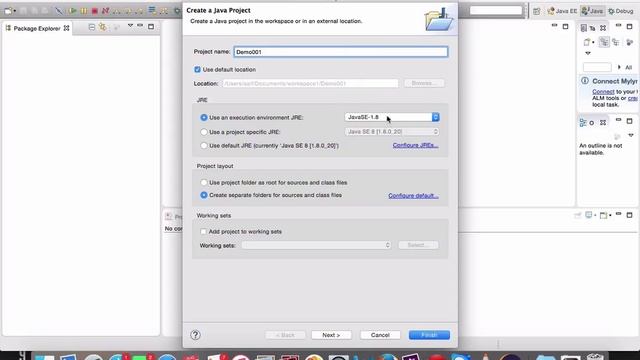640x360 pixels.
Task: Click the New Task icon in Task List
Action: coord(587,42)
